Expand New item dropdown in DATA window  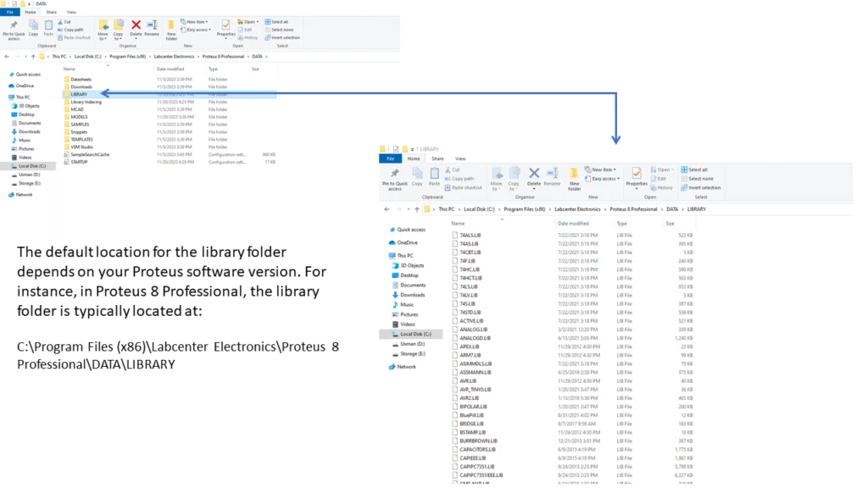pos(195,22)
